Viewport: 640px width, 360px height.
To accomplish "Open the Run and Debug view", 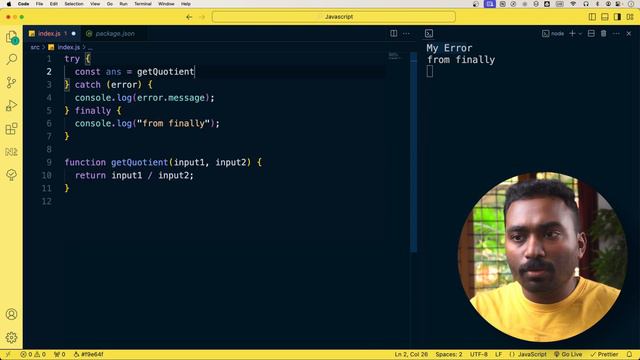I will point(11,106).
